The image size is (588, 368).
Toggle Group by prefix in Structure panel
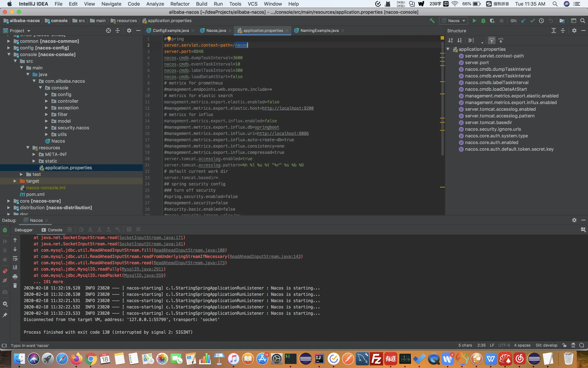click(471, 40)
